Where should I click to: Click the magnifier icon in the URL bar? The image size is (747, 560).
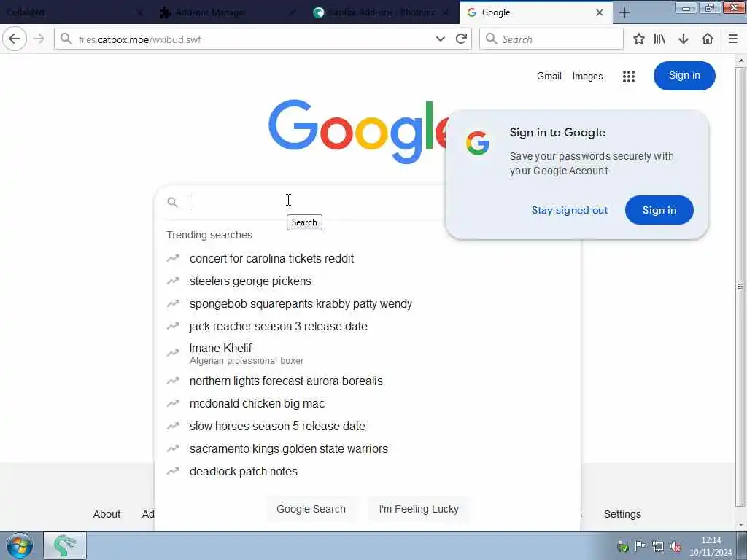[x=66, y=39]
